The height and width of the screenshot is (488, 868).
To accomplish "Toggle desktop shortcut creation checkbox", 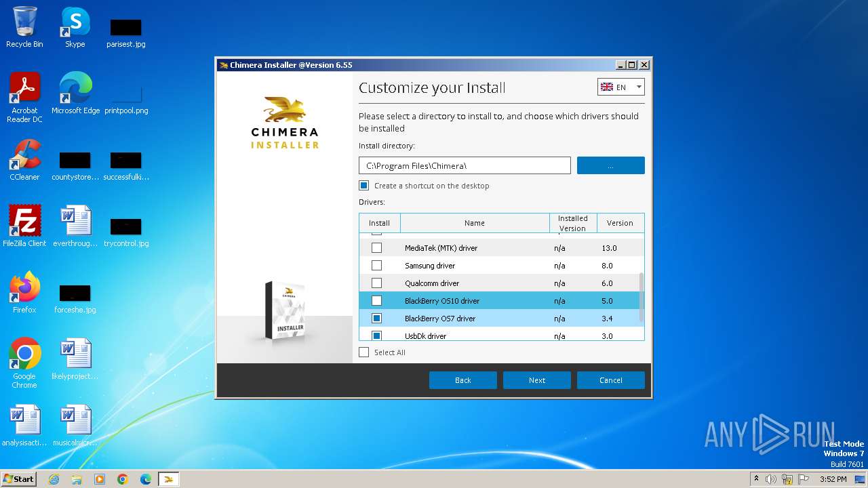I will pos(364,186).
